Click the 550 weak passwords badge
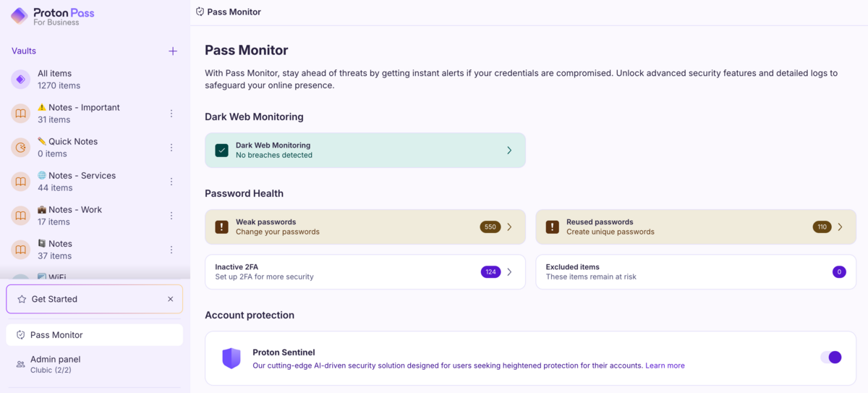The width and height of the screenshot is (868, 393). coord(490,227)
